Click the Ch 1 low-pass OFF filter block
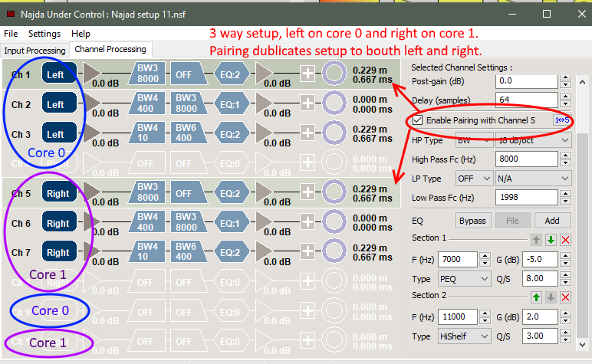Image resolution: width=592 pixels, height=364 pixels. click(x=189, y=73)
